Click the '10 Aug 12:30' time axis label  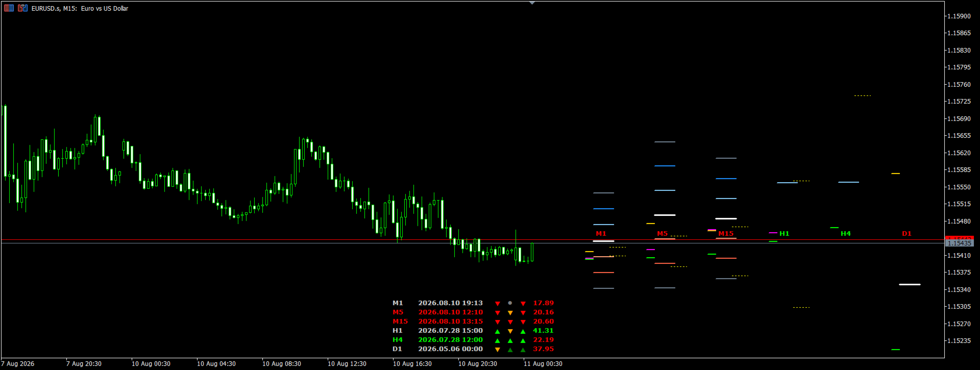coord(347,364)
